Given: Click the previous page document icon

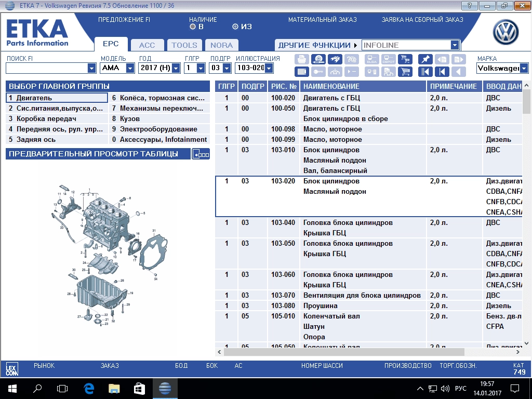Looking at the screenshot, I should [x=442, y=59].
